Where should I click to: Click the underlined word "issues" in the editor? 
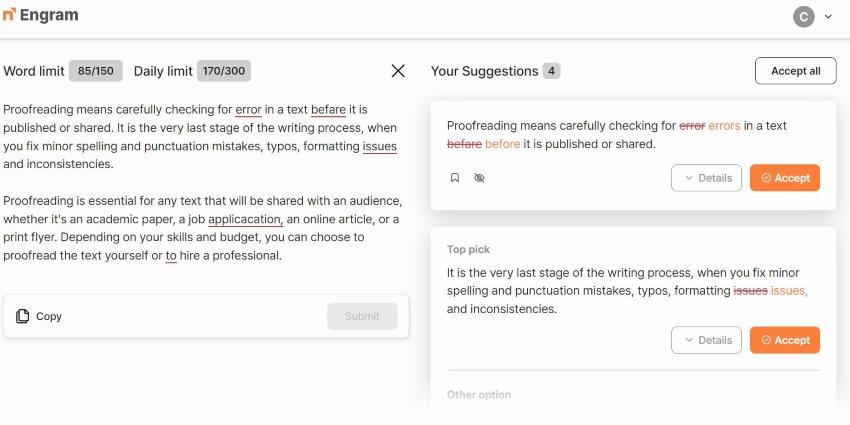(x=380, y=146)
